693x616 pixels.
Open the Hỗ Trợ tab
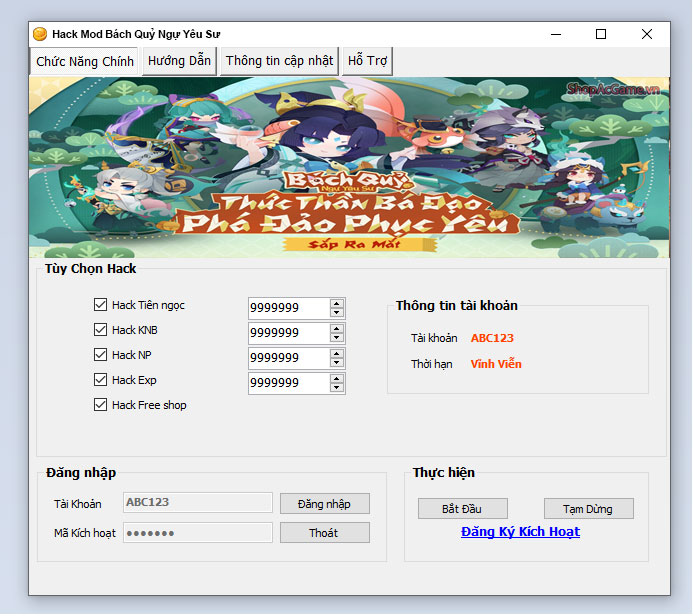(x=367, y=61)
